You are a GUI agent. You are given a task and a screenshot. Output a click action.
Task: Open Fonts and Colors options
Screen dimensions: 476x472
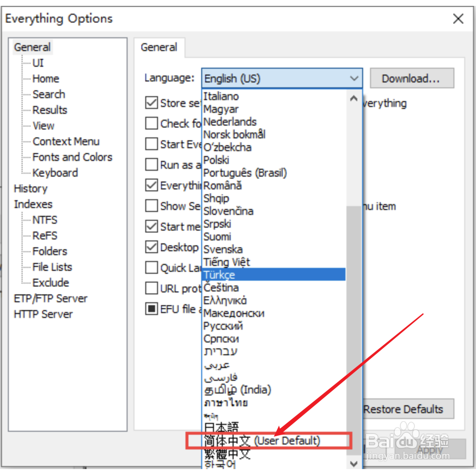[72, 157]
